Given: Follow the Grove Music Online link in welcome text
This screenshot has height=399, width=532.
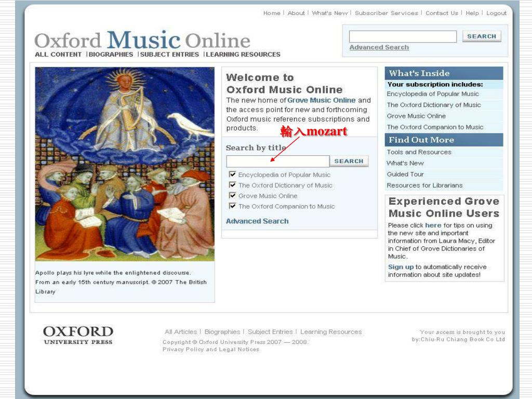Looking at the screenshot, I should [321, 100].
